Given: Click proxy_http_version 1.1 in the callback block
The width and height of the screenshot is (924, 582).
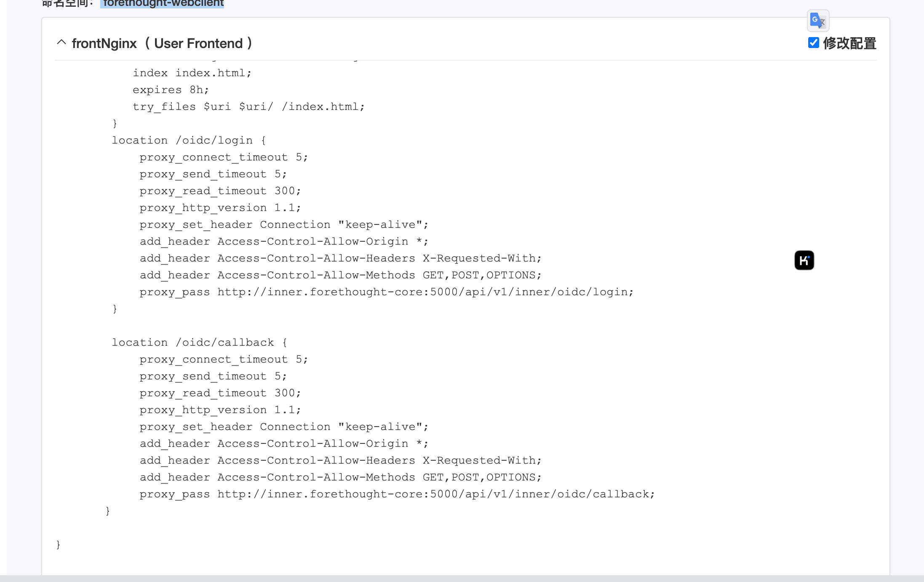Looking at the screenshot, I should coord(220,410).
